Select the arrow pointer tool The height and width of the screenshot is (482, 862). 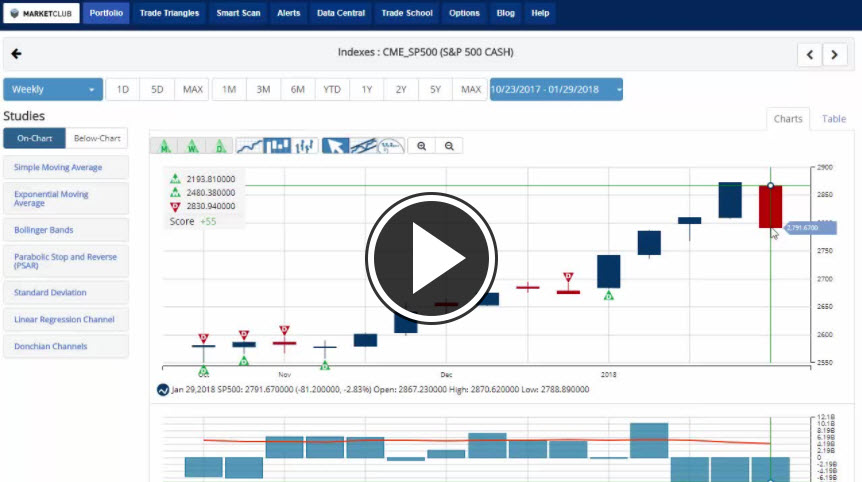(335, 146)
